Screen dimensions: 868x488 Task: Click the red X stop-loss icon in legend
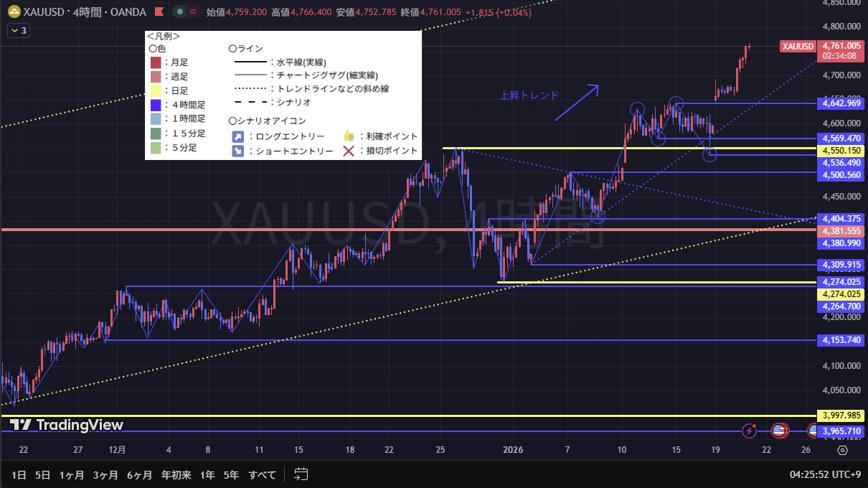(x=349, y=151)
